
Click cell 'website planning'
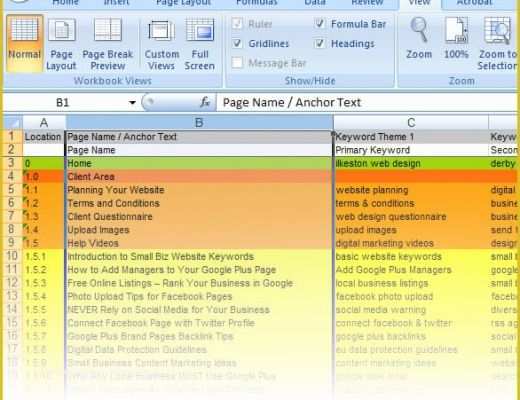(411, 190)
